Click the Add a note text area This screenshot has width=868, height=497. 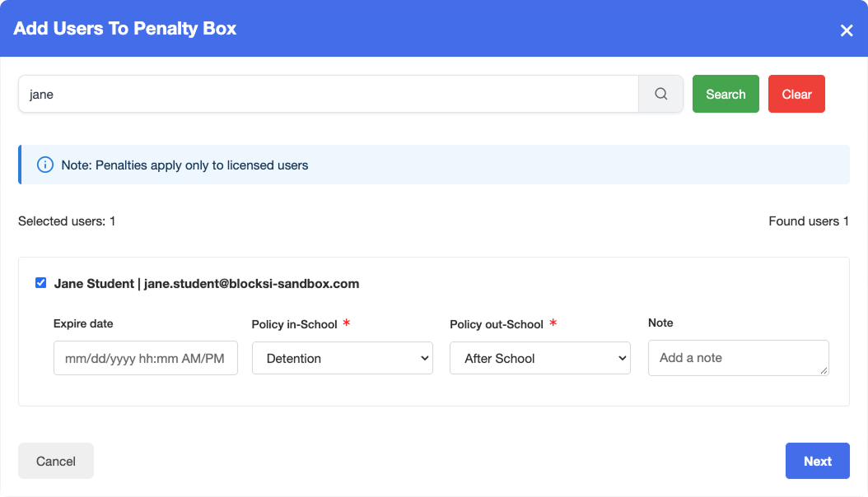(738, 358)
